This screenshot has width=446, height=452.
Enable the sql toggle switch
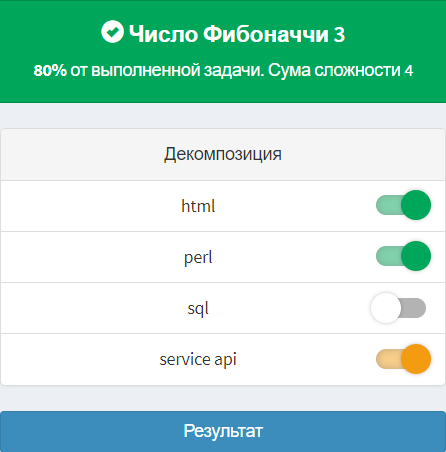(x=398, y=308)
